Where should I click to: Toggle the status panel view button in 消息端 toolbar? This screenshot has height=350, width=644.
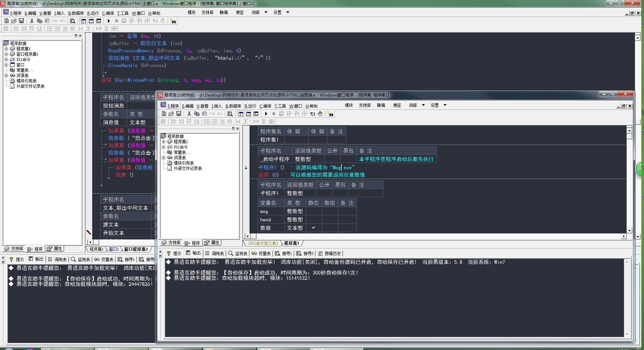pos(248,114)
